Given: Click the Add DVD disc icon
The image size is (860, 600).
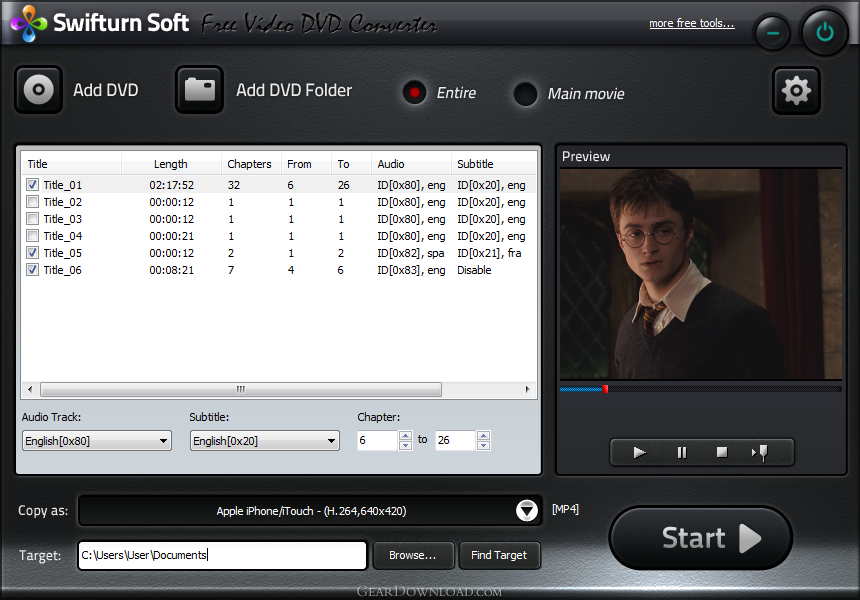Looking at the screenshot, I should click(x=39, y=90).
